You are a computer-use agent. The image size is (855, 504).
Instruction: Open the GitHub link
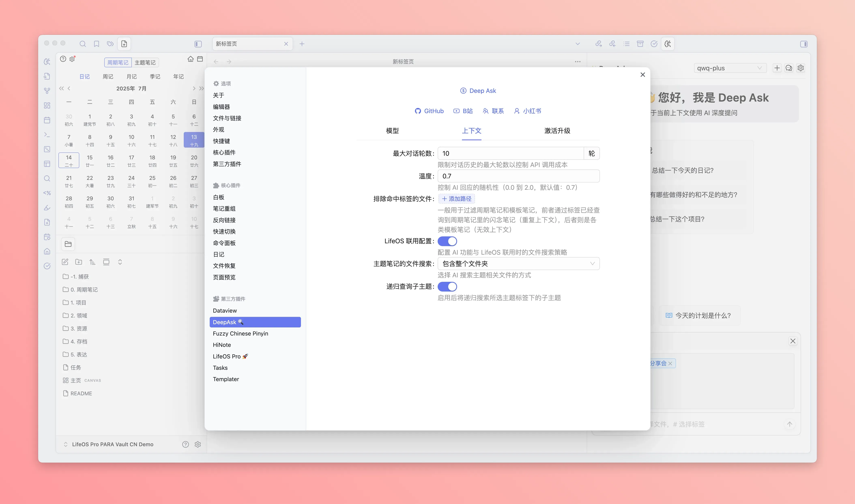tap(429, 111)
